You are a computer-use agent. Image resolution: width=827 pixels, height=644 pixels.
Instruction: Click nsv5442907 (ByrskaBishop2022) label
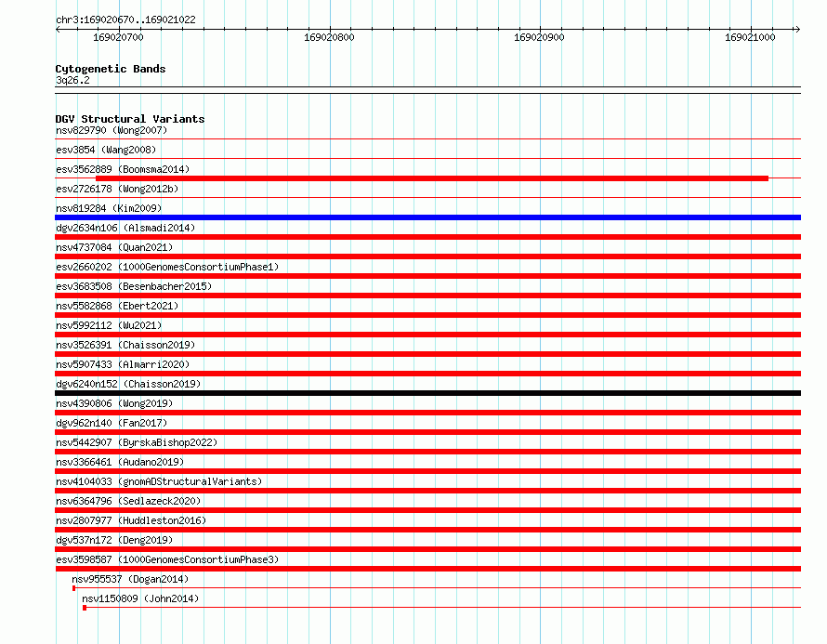coord(137,442)
